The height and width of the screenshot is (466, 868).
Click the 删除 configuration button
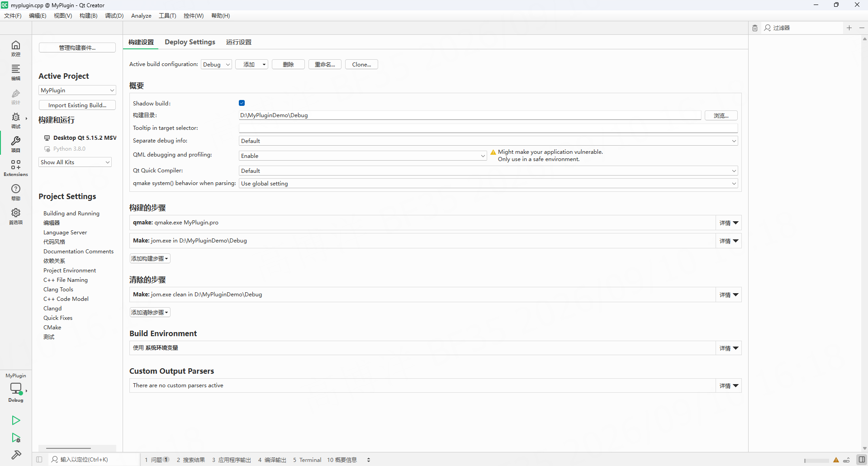tap(288, 64)
